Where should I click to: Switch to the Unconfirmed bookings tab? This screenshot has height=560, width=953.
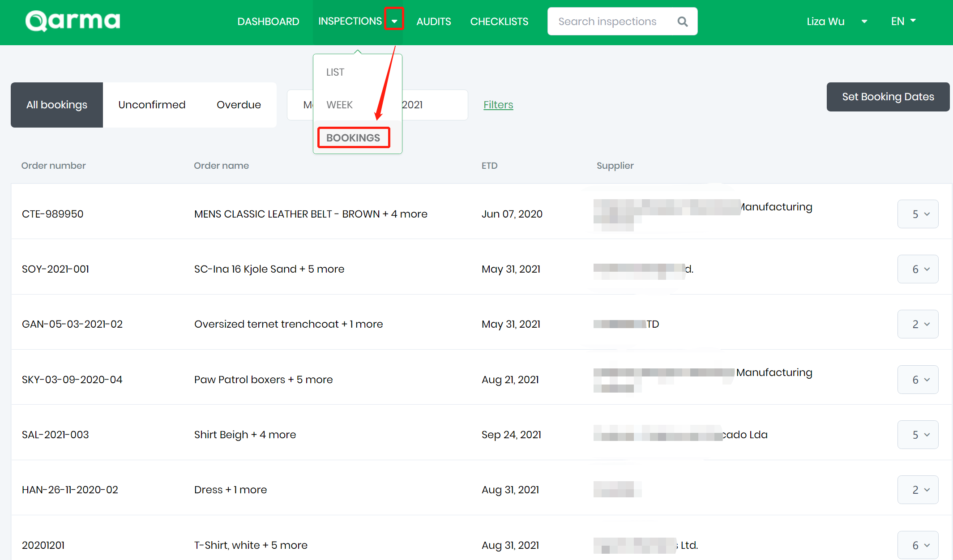click(152, 105)
